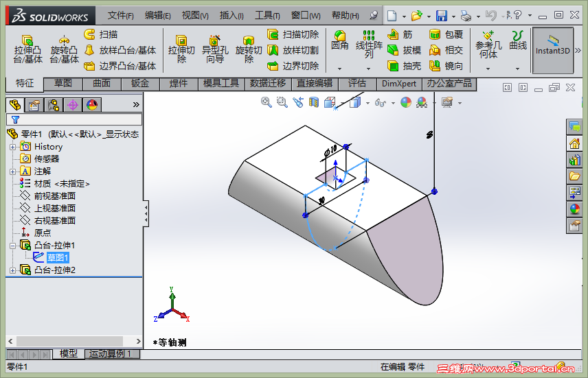The width and height of the screenshot is (588, 378).
Task: Open the 异型孔向导 hole wizard
Action: (x=215, y=49)
